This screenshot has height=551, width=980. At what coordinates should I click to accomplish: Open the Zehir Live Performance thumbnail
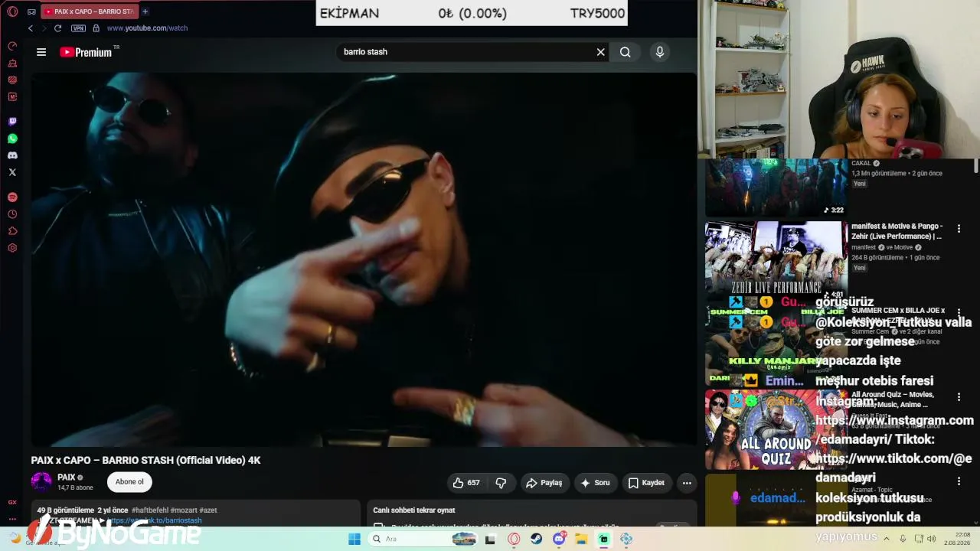coord(776,261)
